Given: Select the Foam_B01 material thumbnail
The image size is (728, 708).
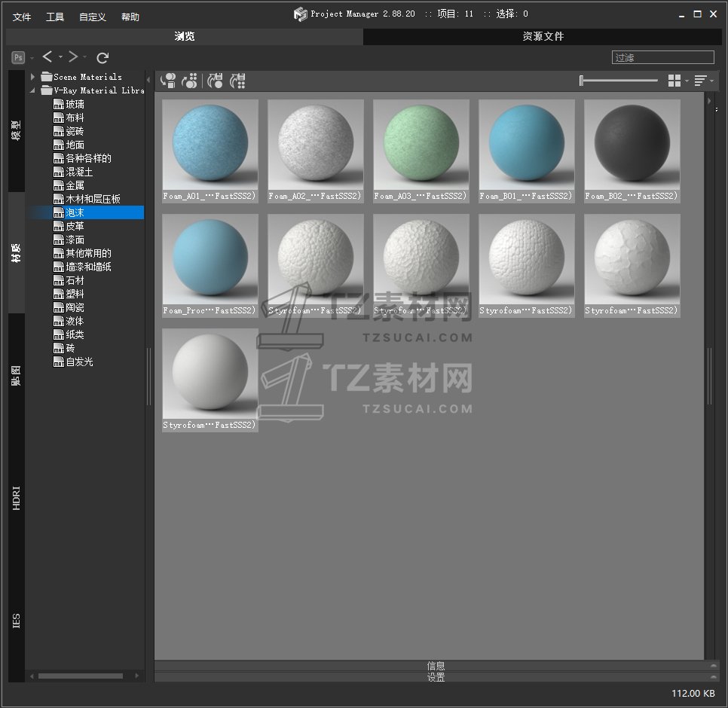Looking at the screenshot, I should [x=527, y=151].
